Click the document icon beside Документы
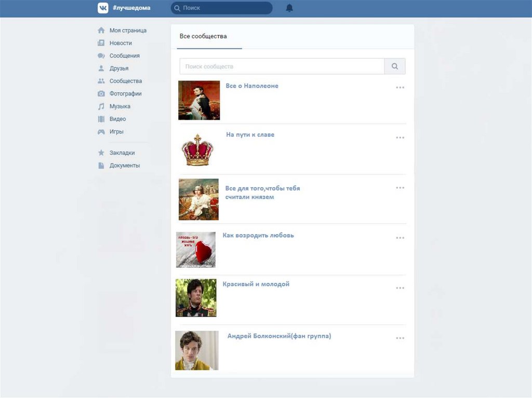 pos(101,166)
